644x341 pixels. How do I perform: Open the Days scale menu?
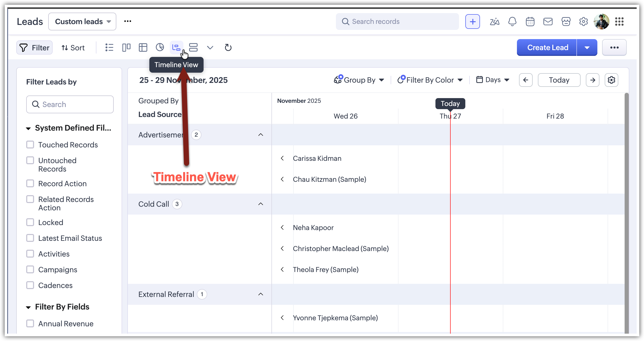coord(493,80)
